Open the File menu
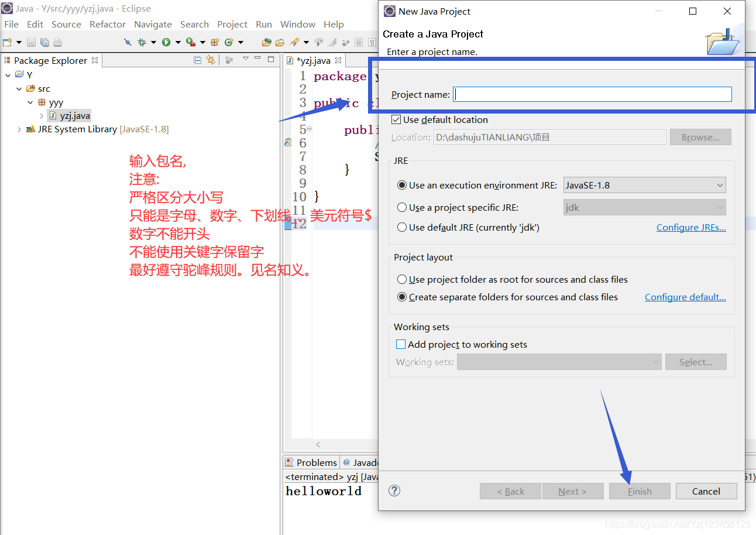 point(11,24)
